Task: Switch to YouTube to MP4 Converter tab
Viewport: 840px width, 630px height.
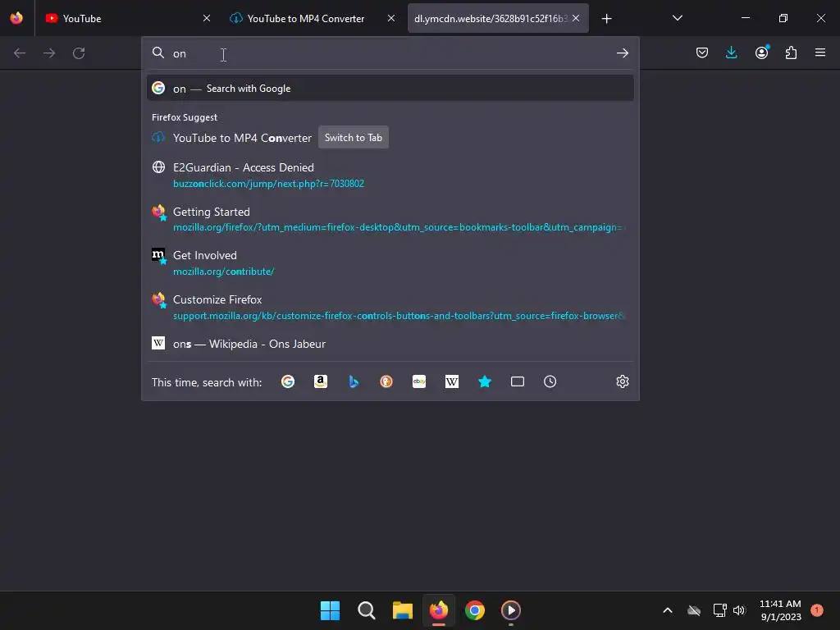Action: pyautogui.click(x=313, y=18)
